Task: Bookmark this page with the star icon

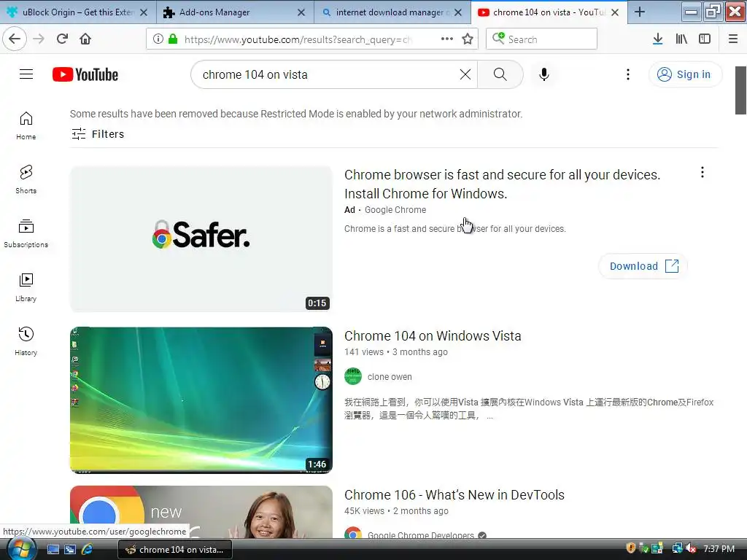Action: coord(468,39)
